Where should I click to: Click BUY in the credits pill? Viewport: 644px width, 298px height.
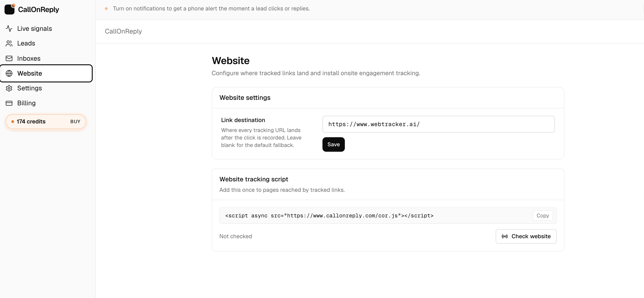[x=75, y=121]
